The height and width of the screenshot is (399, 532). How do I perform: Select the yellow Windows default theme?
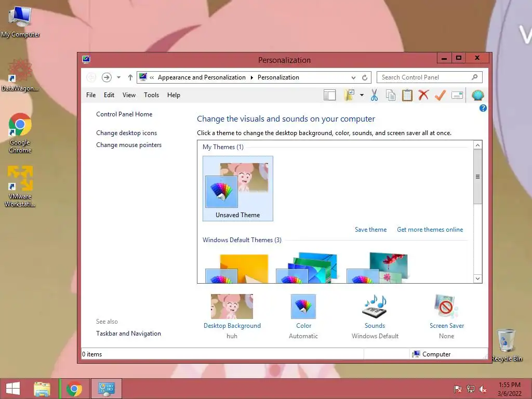(237, 269)
